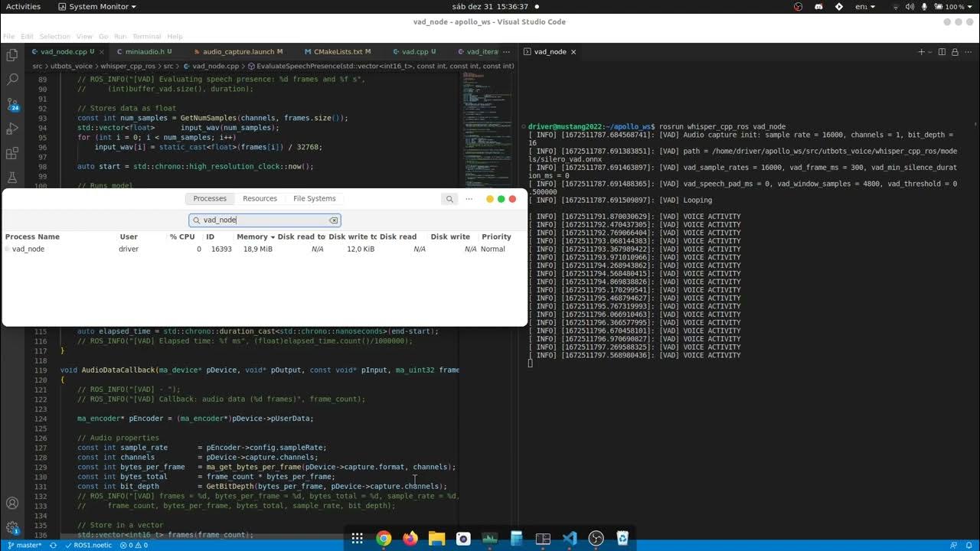Open the notifications bell in status bar
This screenshot has height=551, width=980.
(968, 546)
